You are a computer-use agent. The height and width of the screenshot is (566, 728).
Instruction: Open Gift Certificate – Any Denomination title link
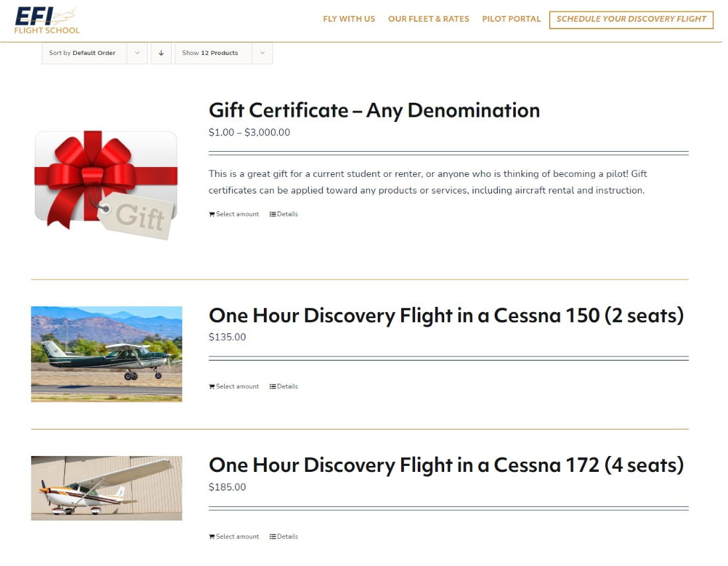pyautogui.click(x=374, y=110)
